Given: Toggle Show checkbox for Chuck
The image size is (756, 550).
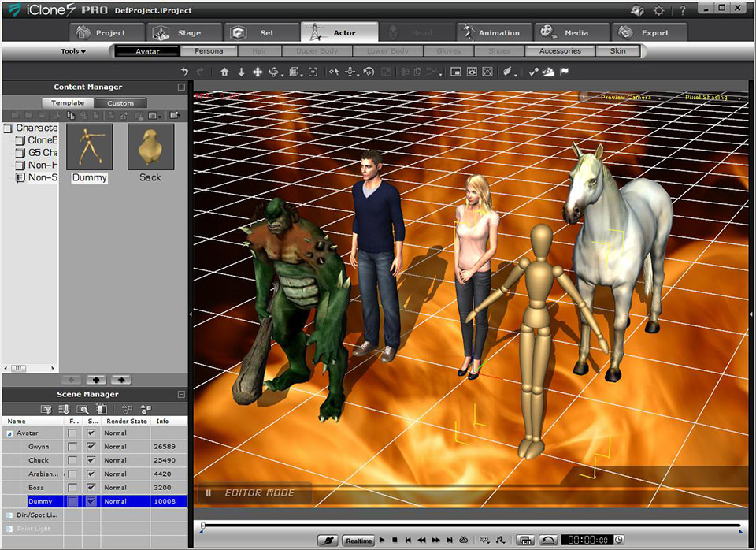Looking at the screenshot, I should tap(91, 460).
